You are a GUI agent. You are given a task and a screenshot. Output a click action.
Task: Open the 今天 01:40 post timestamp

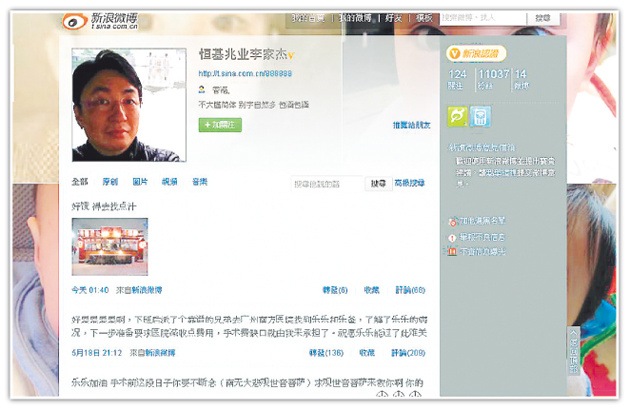click(x=90, y=290)
